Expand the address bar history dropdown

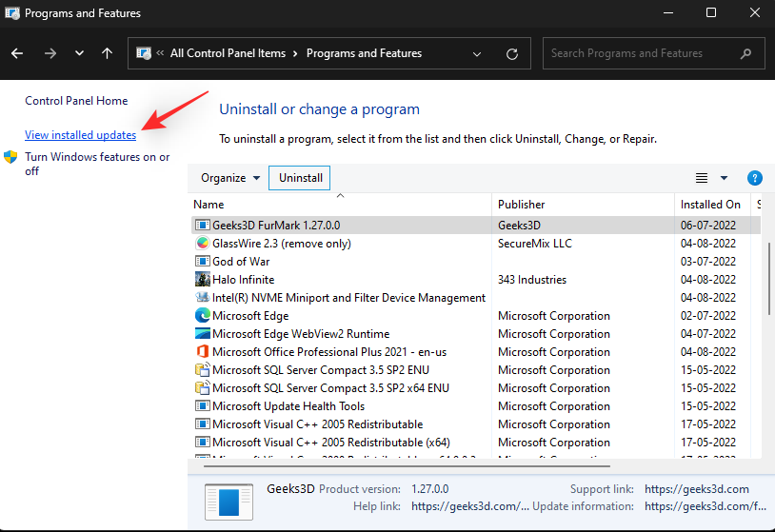[478, 53]
